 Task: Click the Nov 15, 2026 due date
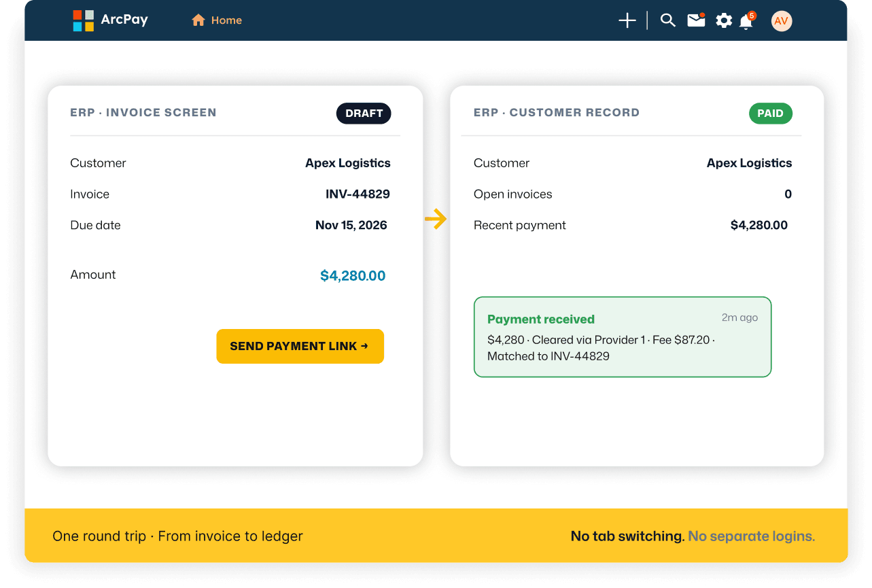[351, 225]
